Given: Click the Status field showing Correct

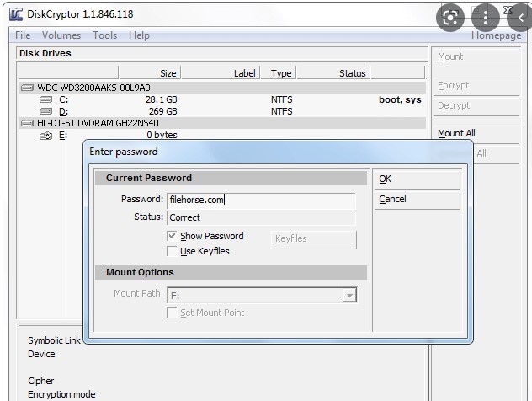Looking at the screenshot, I should (x=261, y=217).
